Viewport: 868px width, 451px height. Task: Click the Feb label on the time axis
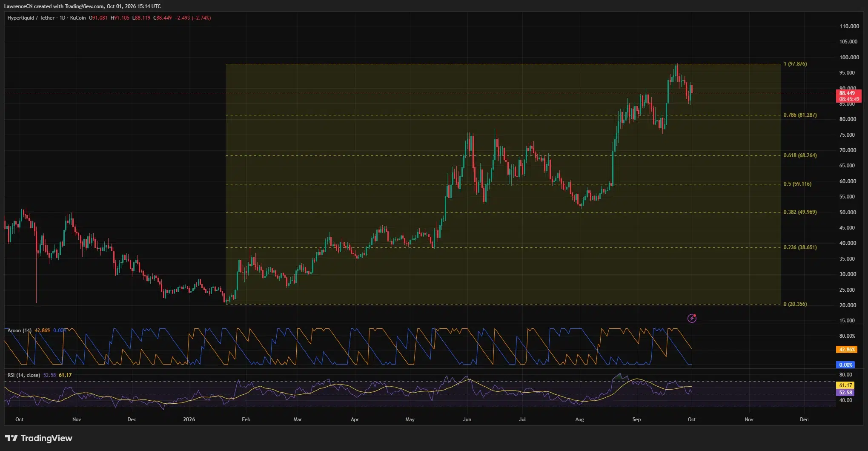click(246, 419)
